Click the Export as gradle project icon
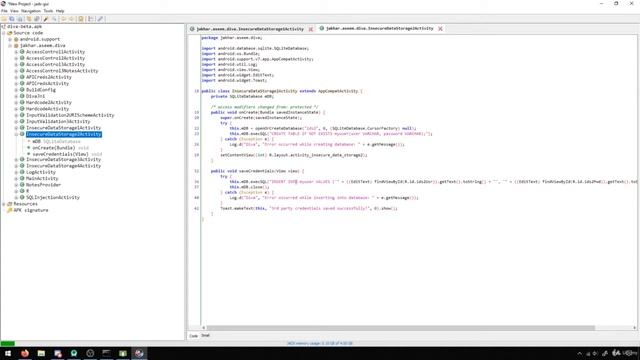This screenshot has height=360, width=640. click(20, 19)
